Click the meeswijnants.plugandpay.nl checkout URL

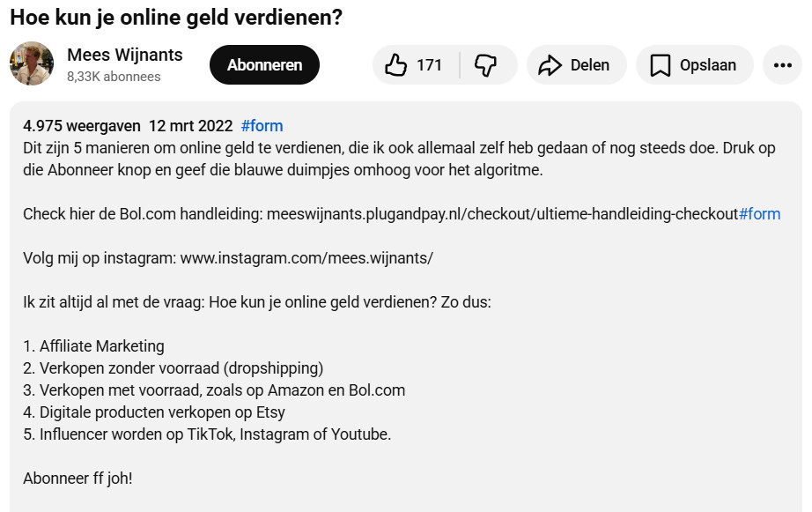(502, 214)
